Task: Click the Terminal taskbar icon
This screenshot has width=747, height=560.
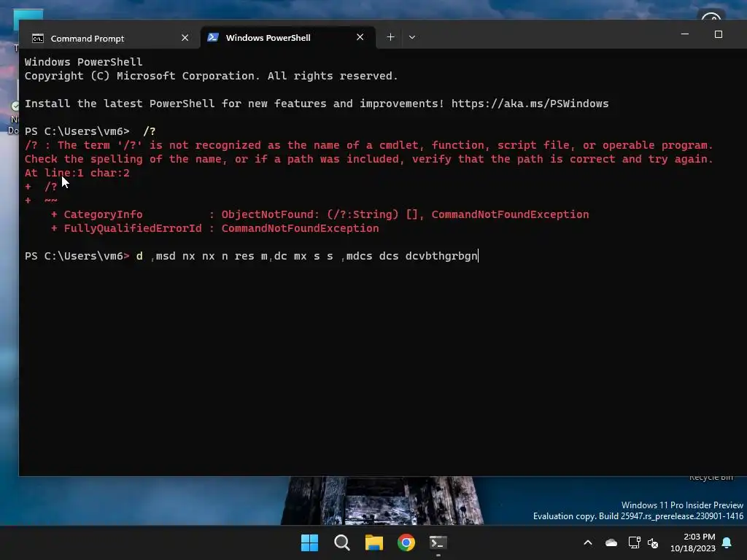Action: [x=438, y=542]
